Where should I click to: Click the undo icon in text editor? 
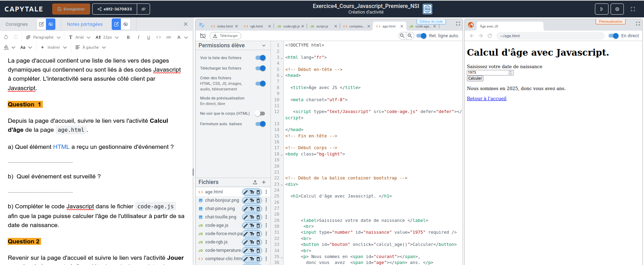[6, 37]
